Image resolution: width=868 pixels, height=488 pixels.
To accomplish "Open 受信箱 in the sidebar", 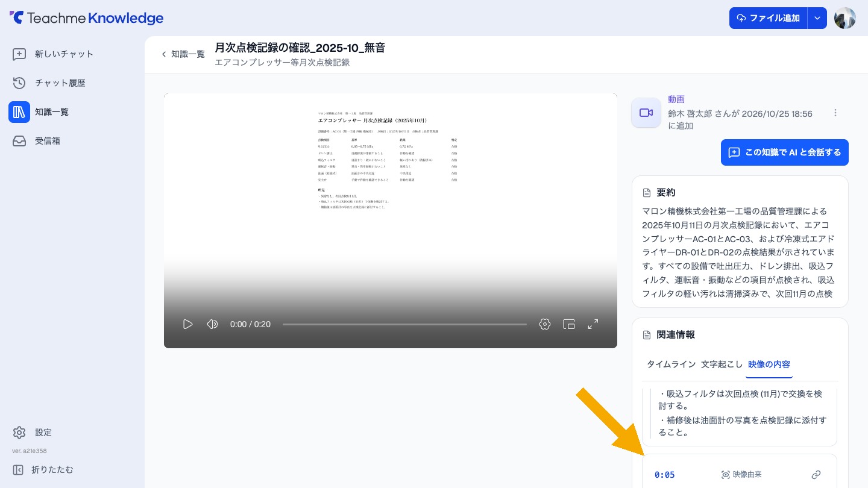I will click(72, 141).
